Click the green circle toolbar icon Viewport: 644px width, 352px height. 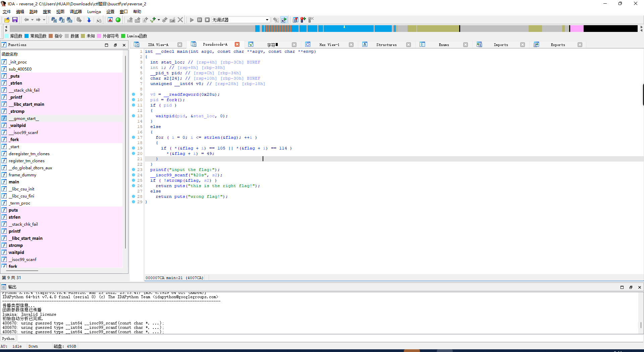pos(118,20)
